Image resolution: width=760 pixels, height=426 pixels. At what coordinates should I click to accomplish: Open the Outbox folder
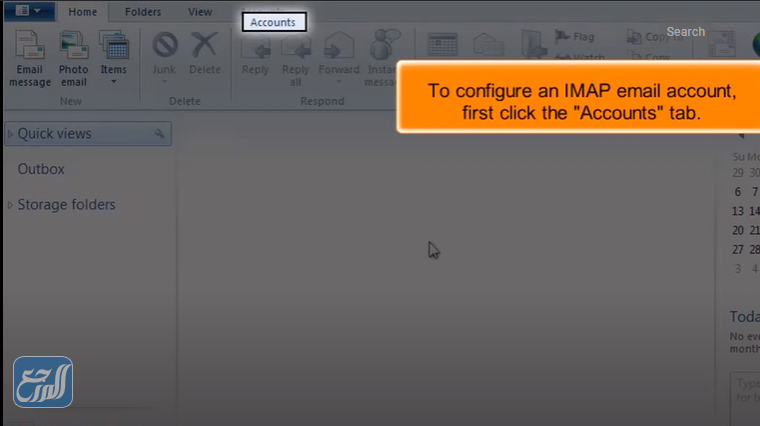(x=41, y=169)
